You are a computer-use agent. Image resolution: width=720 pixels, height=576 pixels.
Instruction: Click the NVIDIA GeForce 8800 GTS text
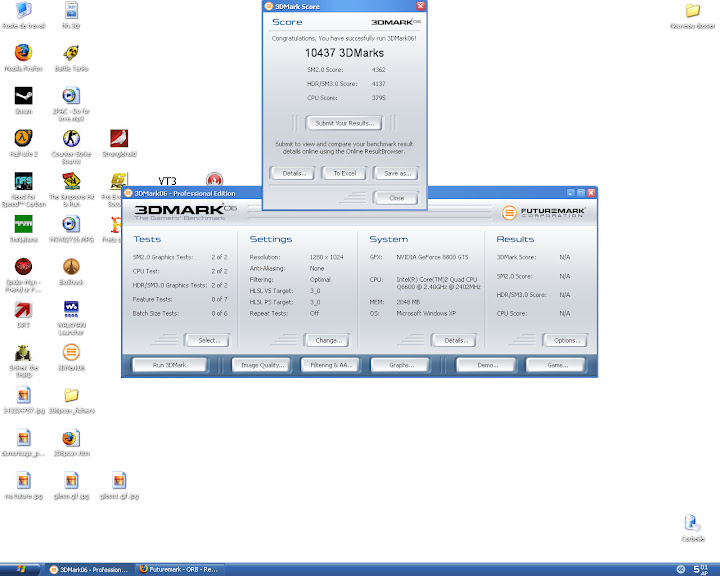pyautogui.click(x=432, y=257)
